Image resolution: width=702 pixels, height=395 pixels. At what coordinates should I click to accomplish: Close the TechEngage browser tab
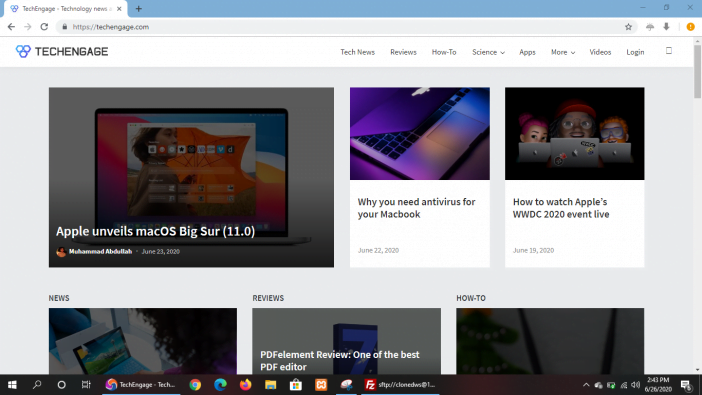pos(119,9)
